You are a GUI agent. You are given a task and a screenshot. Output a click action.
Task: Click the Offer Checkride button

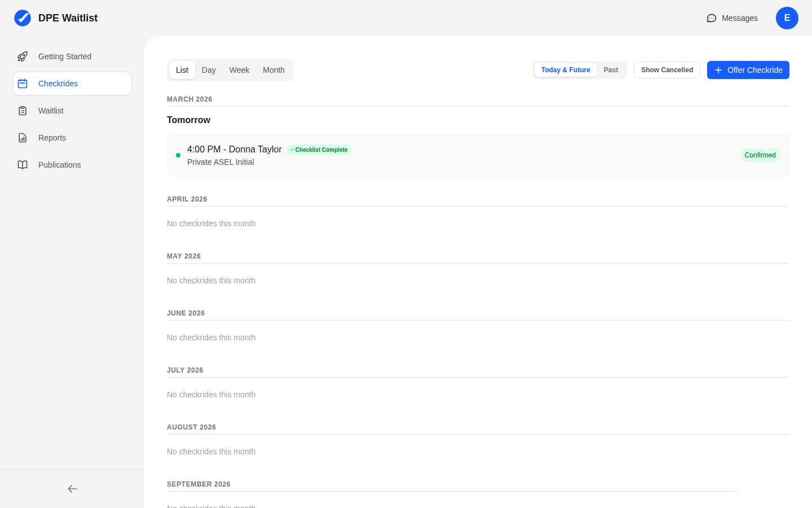tap(748, 70)
